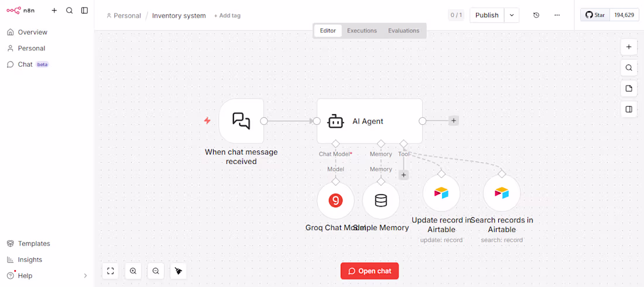
Task: Click the Groq node Model connector diamond
Action: (335, 182)
